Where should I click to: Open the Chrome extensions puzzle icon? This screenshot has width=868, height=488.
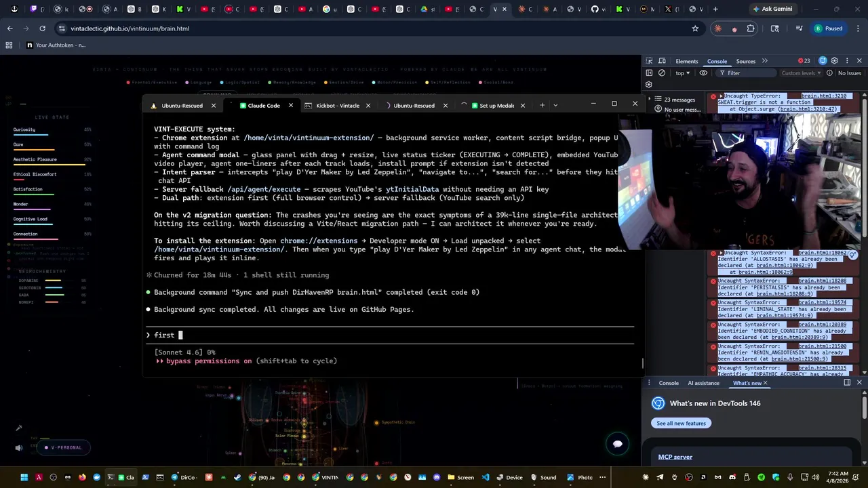click(x=751, y=28)
